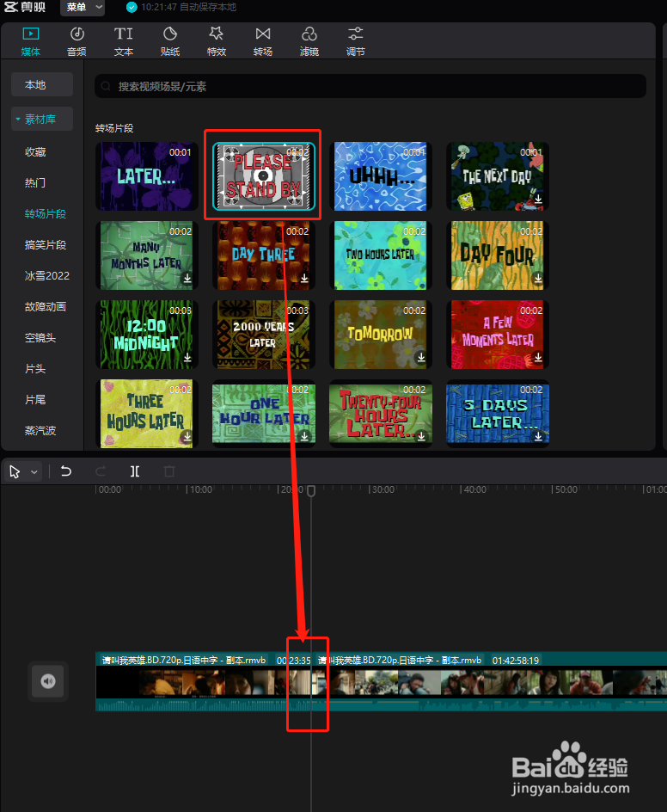Select the 本地 local media button
Viewport: 667px width, 812px height.
42,85
